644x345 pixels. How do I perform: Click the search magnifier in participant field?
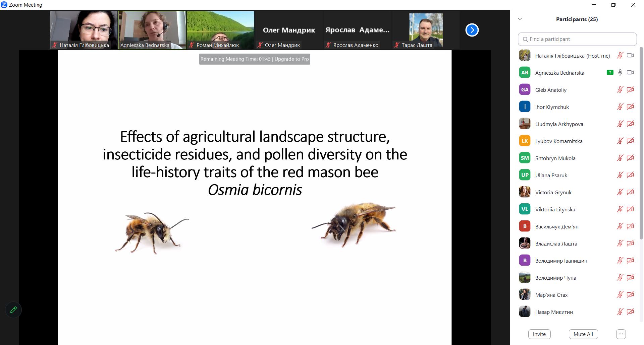click(x=525, y=39)
